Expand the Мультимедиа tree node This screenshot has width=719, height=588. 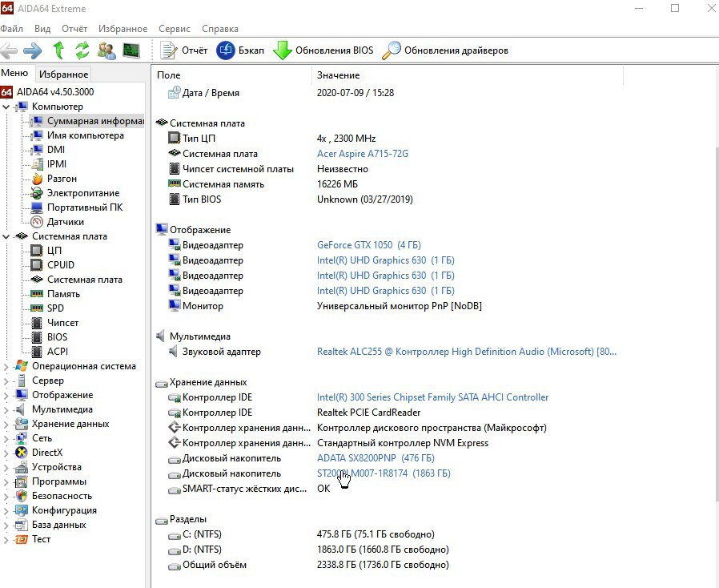(6, 409)
